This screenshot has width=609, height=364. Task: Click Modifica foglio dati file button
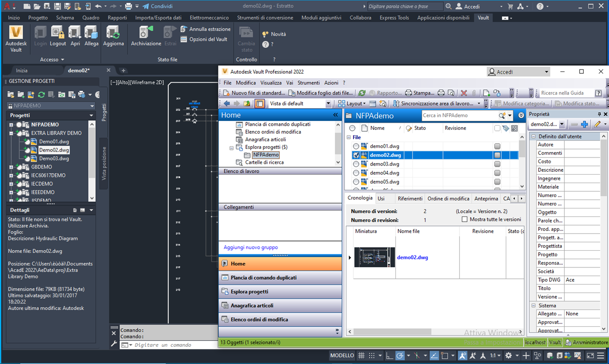(321, 93)
